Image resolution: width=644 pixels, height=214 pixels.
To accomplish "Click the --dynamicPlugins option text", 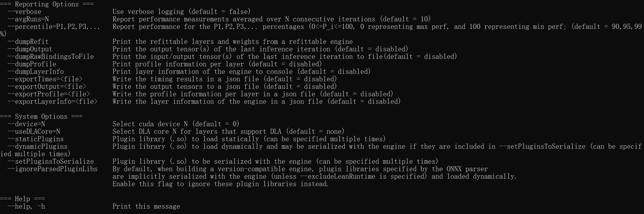I will [38, 147].
